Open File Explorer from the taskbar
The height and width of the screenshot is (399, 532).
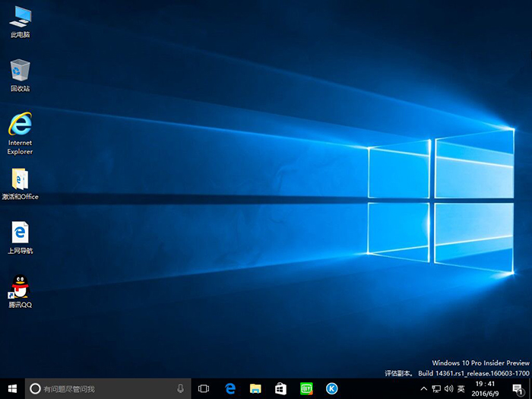point(255,388)
